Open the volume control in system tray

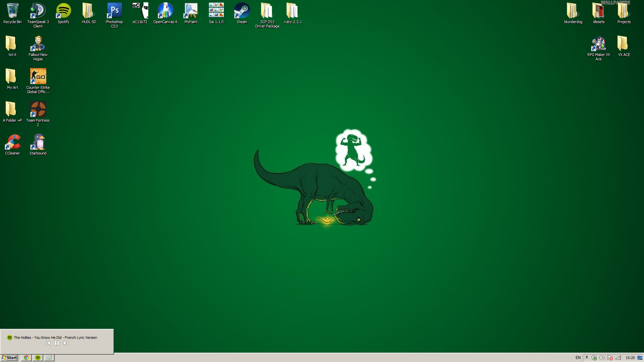coord(602,358)
